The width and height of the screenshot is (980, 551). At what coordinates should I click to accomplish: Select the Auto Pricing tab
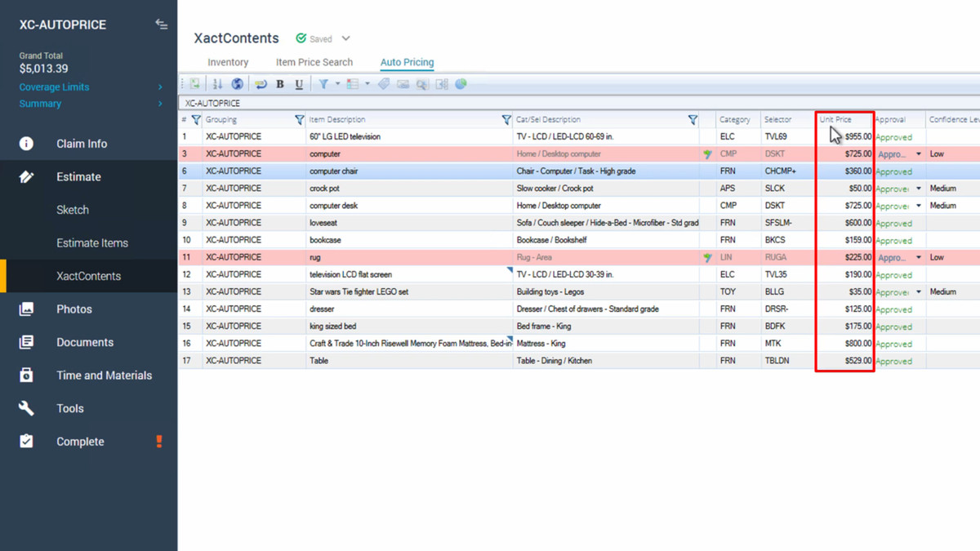click(x=407, y=62)
